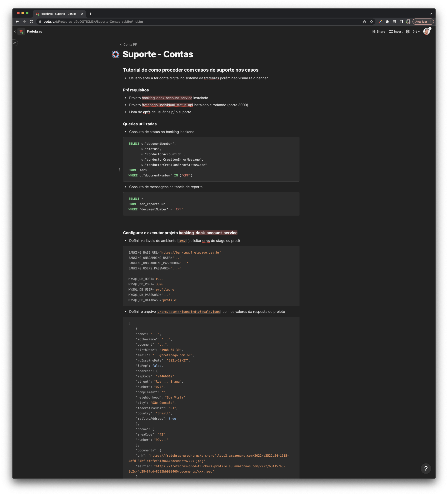This screenshot has height=495, width=448.
Task: Click the BANKING_BASE_URL line in the env block
Action: click(175, 252)
